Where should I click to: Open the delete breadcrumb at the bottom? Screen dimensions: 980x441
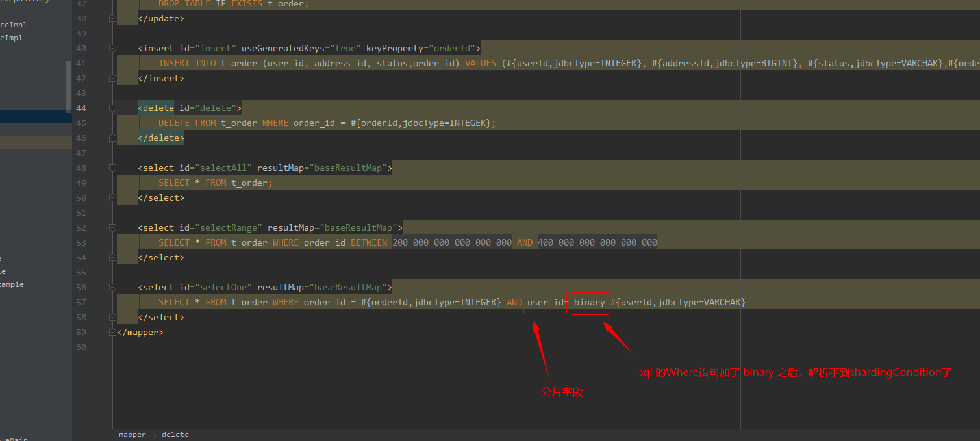coord(175,434)
